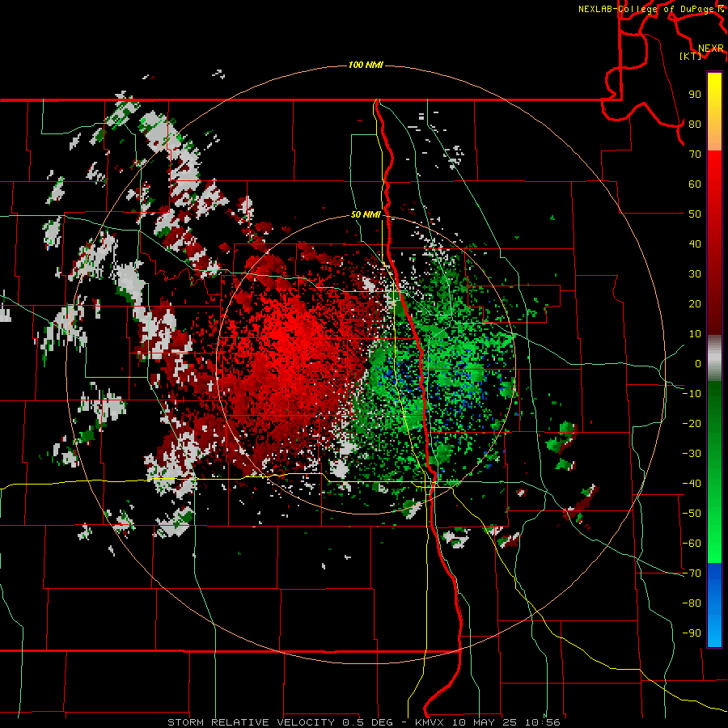Select the NEXLAB-College of DuPage header text
The image size is (728, 728).
click(x=647, y=9)
